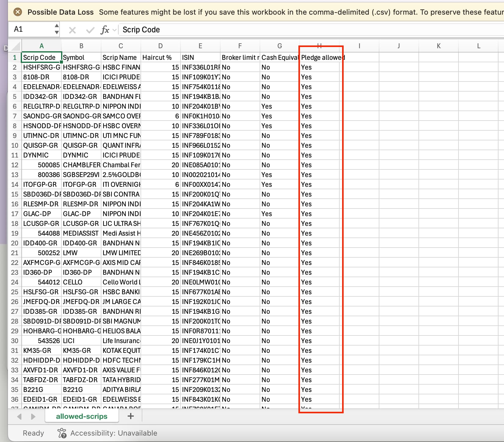Select the Scrip Code header cell

tap(42, 57)
